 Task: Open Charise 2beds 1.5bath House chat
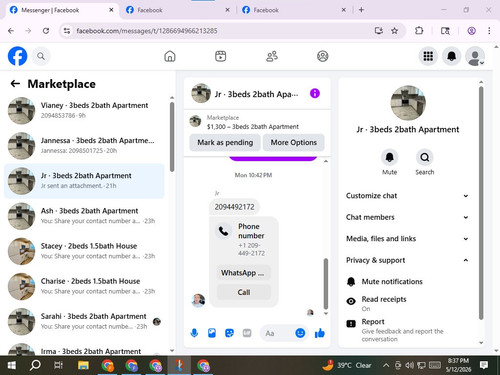(84, 286)
